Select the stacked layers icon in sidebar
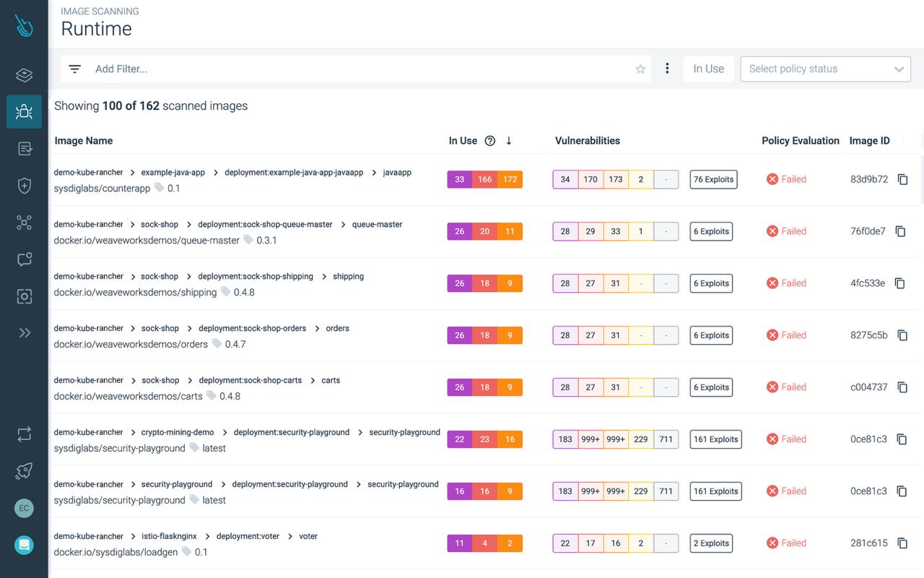 [x=24, y=75]
